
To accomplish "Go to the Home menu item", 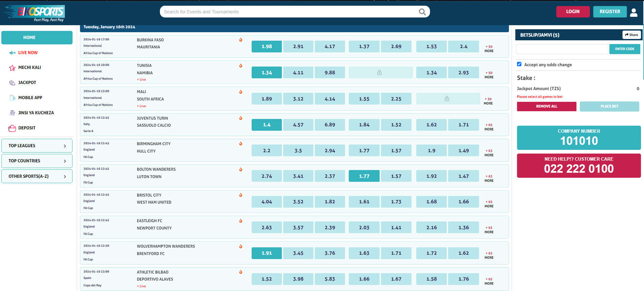I will (x=37, y=38).
